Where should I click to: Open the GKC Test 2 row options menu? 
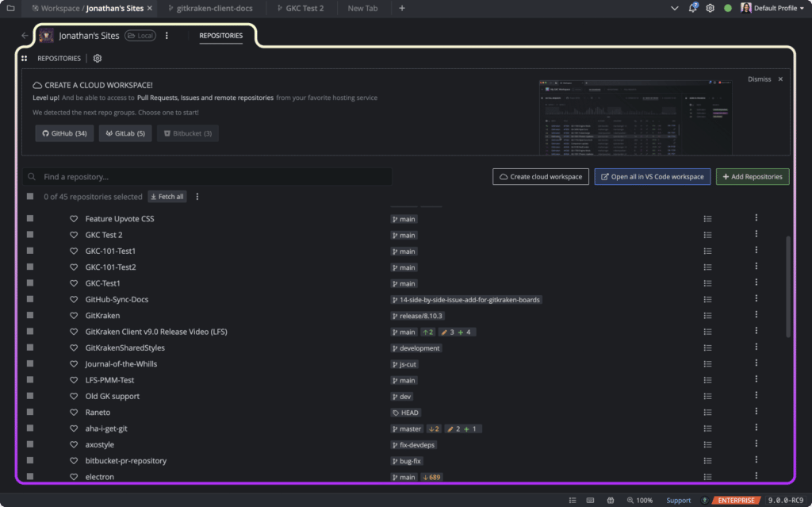point(756,234)
